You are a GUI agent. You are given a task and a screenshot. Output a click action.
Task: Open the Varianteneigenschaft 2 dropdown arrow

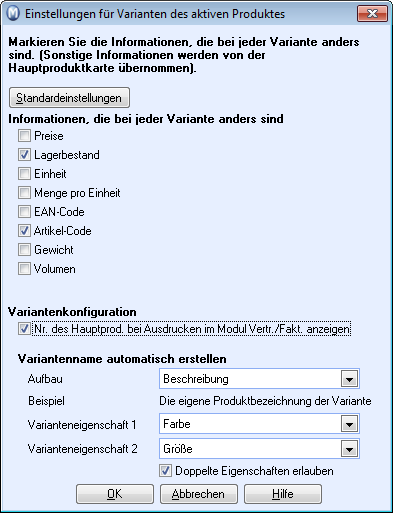click(x=349, y=449)
